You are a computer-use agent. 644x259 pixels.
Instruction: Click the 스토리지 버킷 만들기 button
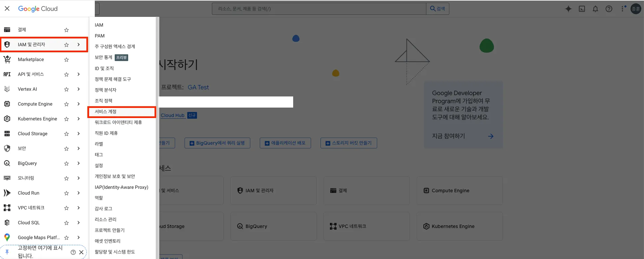[349, 143]
